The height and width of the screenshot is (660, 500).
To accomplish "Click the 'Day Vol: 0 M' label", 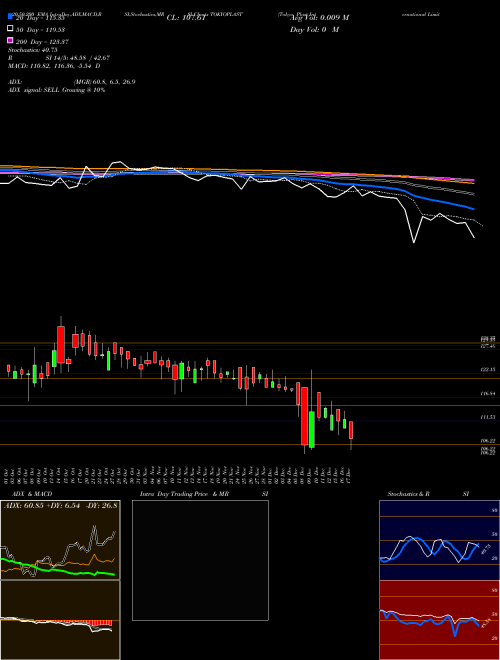I will pos(314,29).
